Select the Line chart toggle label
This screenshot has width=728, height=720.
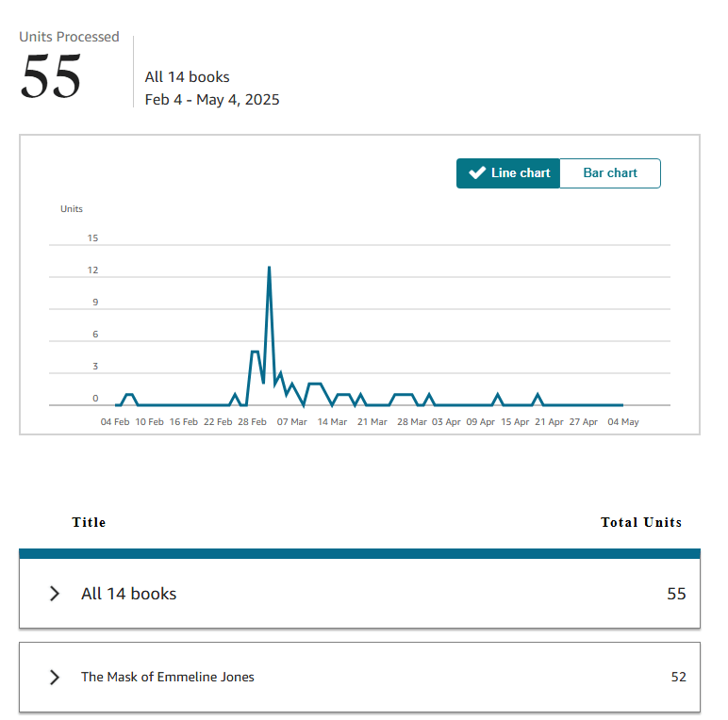(521, 173)
